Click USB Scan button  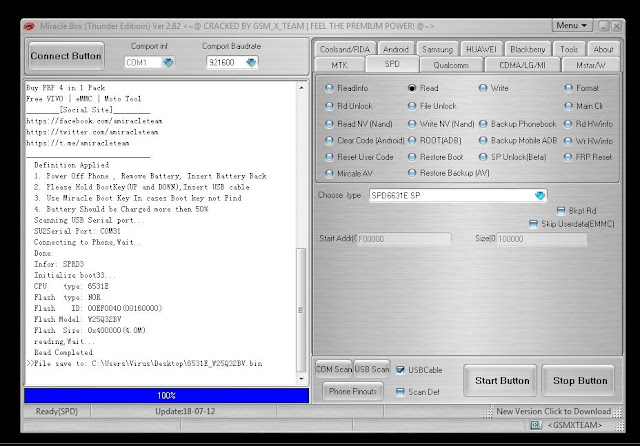pos(371,369)
